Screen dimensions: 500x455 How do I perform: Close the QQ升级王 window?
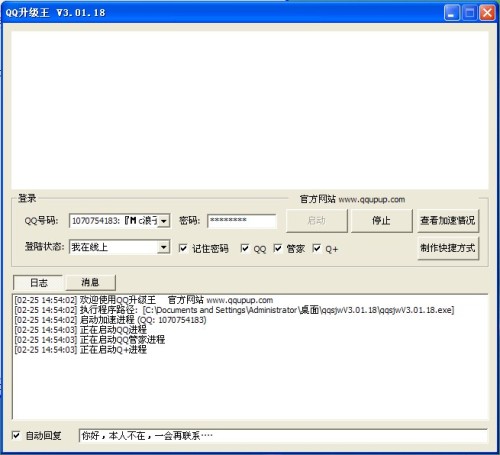487,13
